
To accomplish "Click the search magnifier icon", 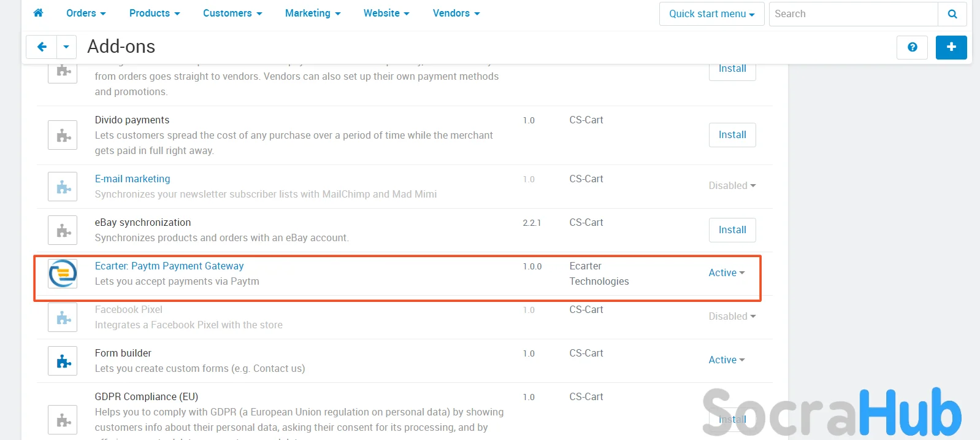I will pos(952,14).
